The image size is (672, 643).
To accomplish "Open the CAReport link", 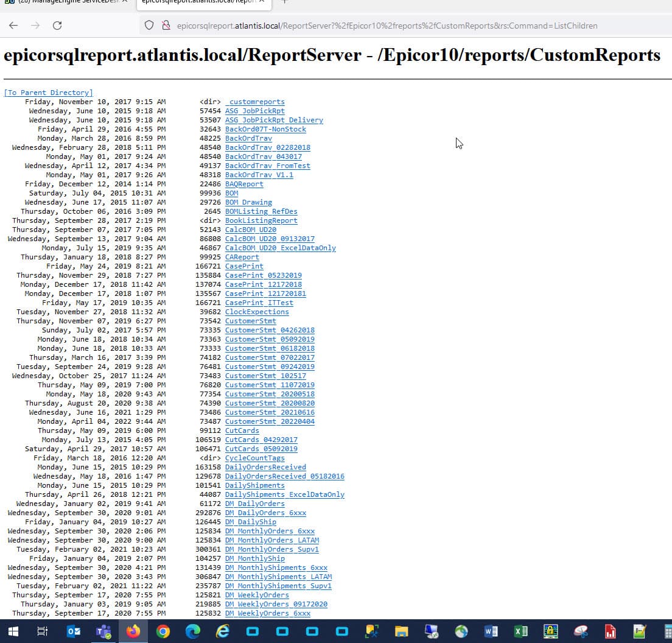I will coord(242,257).
